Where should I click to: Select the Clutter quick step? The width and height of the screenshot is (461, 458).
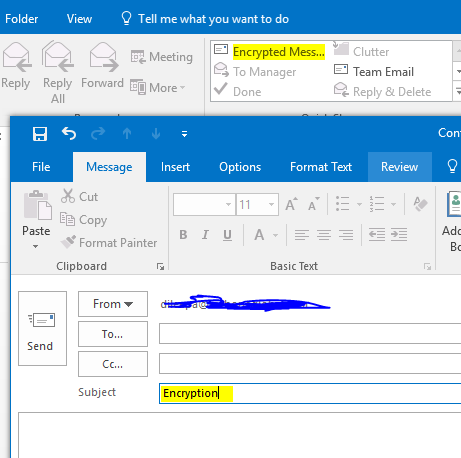(x=361, y=51)
